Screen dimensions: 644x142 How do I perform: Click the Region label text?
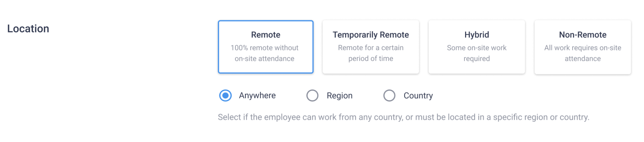coord(340,96)
